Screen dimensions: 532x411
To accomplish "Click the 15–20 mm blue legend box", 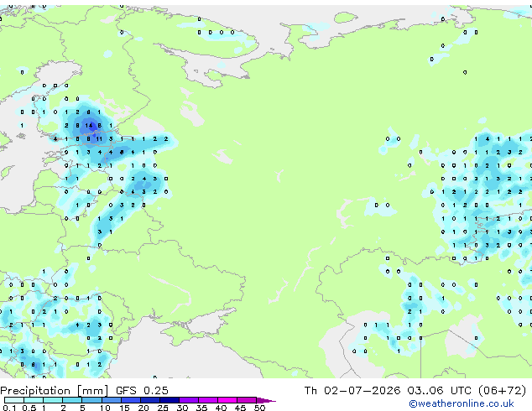I will click(131, 400).
